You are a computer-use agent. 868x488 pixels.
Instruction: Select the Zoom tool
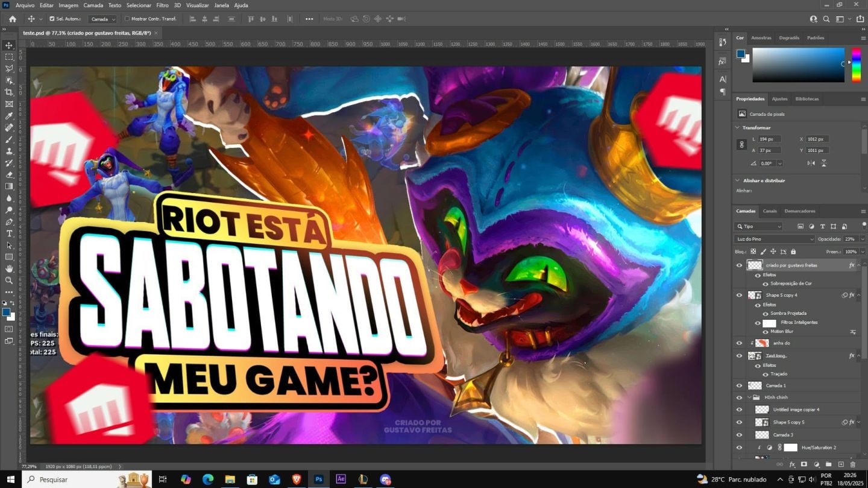9,280
